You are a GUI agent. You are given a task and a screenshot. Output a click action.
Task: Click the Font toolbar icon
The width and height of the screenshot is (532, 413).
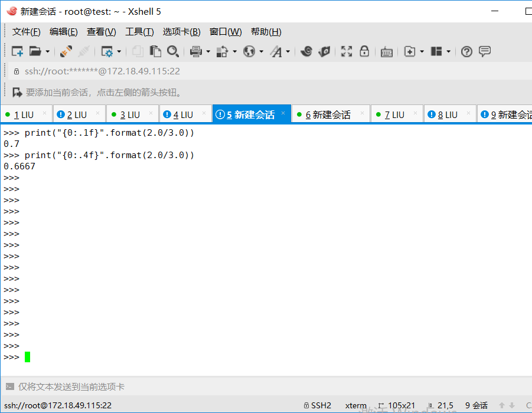click(276, 51)
